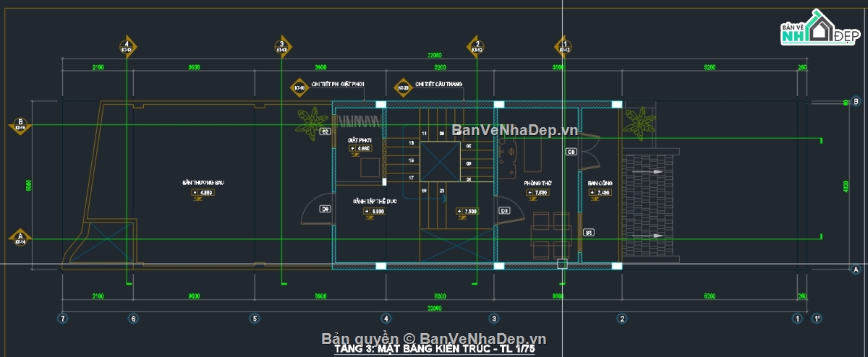
Task: Pick grid axis bubble 7
Action: tap(63, 318)
